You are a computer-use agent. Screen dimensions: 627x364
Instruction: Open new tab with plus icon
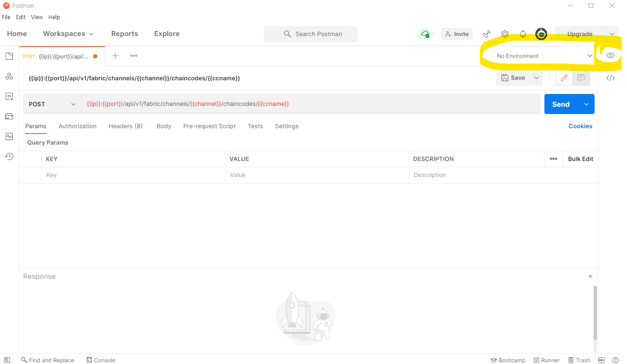point(115,56)
